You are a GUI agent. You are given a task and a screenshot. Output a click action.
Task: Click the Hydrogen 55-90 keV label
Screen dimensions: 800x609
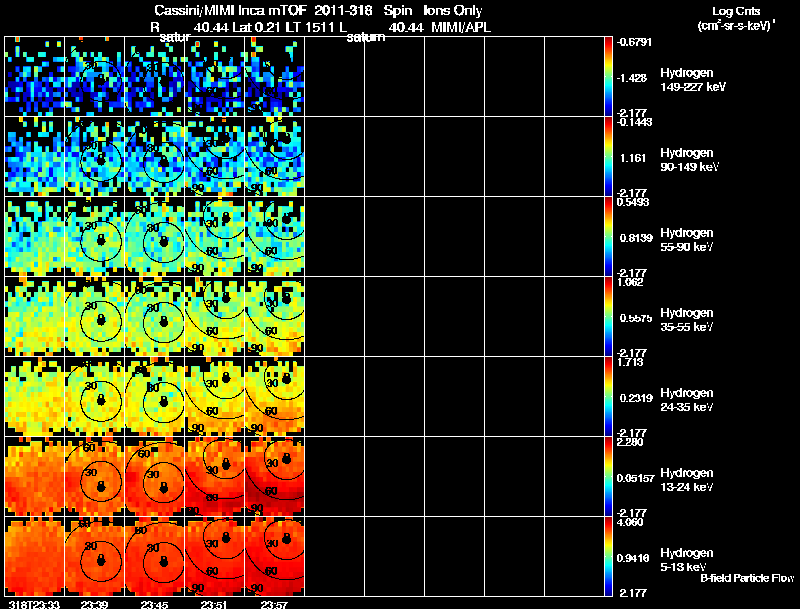[x=686, y=238]
